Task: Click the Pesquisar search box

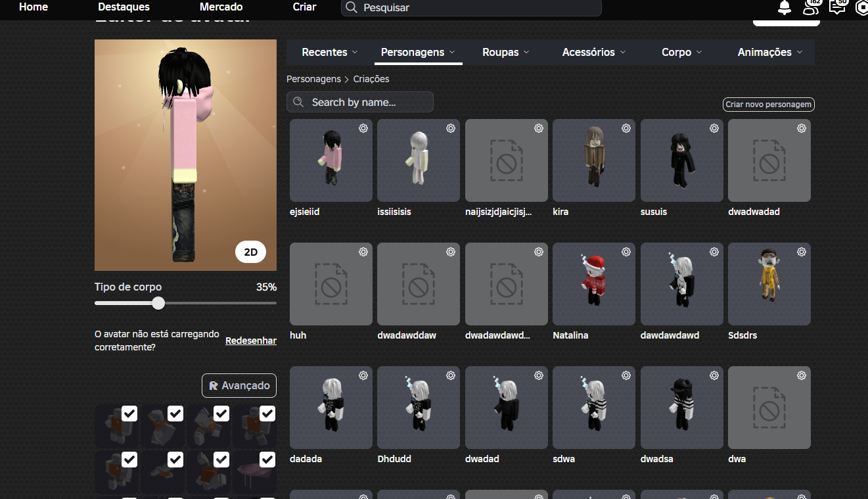Action: [471, 8]
